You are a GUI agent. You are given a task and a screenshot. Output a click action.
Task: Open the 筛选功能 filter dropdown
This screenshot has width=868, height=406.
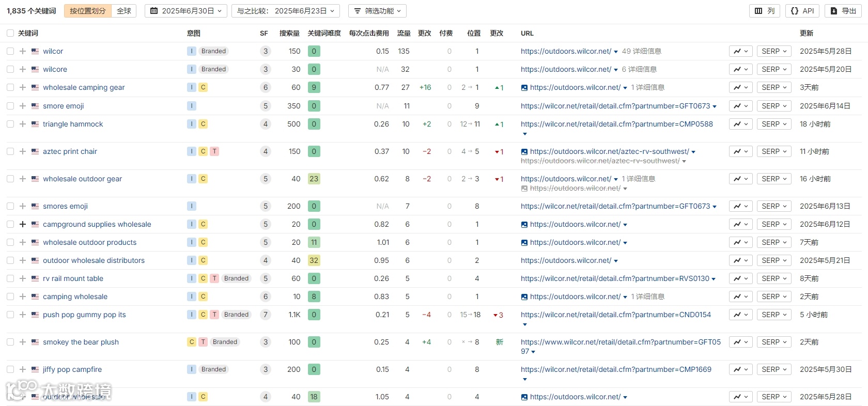[x=377, y=11]
